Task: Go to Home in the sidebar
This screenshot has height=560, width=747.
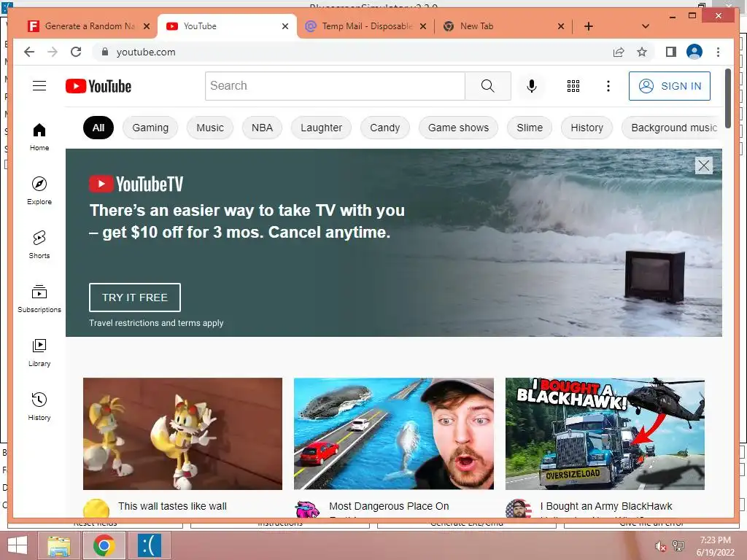Action: (x=39, y=137)
